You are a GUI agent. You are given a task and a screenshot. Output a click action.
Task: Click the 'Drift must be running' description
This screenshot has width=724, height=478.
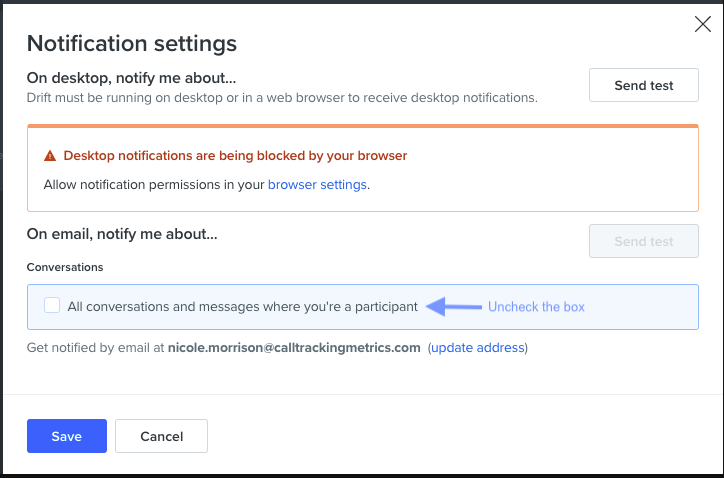click(282, 97)
